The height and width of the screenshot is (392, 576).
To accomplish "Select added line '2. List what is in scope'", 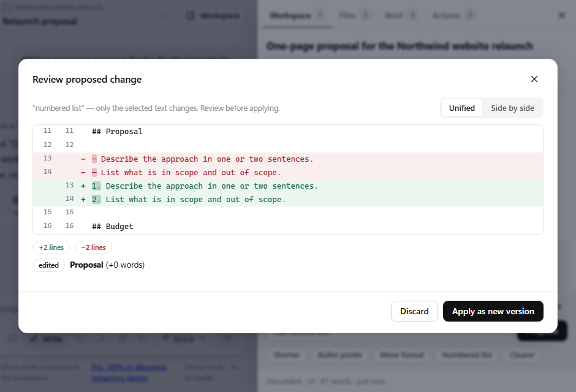I will point(287,199).
